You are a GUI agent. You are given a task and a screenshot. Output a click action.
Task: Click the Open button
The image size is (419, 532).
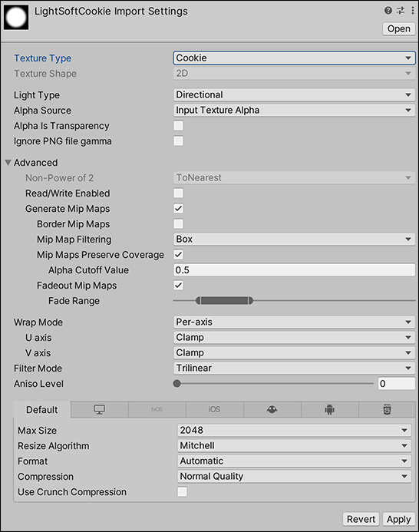399,29
